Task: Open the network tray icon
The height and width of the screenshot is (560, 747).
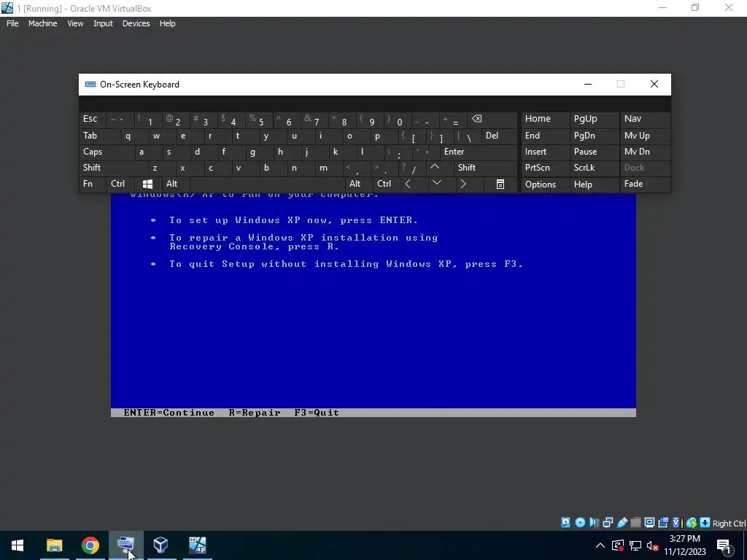Action: (635, 545)
